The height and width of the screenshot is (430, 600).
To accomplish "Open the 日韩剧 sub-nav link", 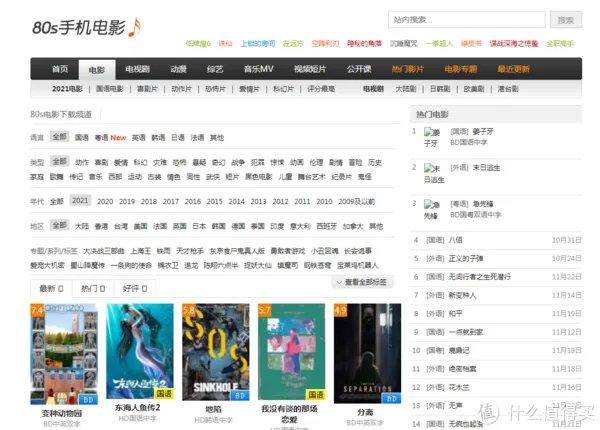I will (x=440, y=89).
